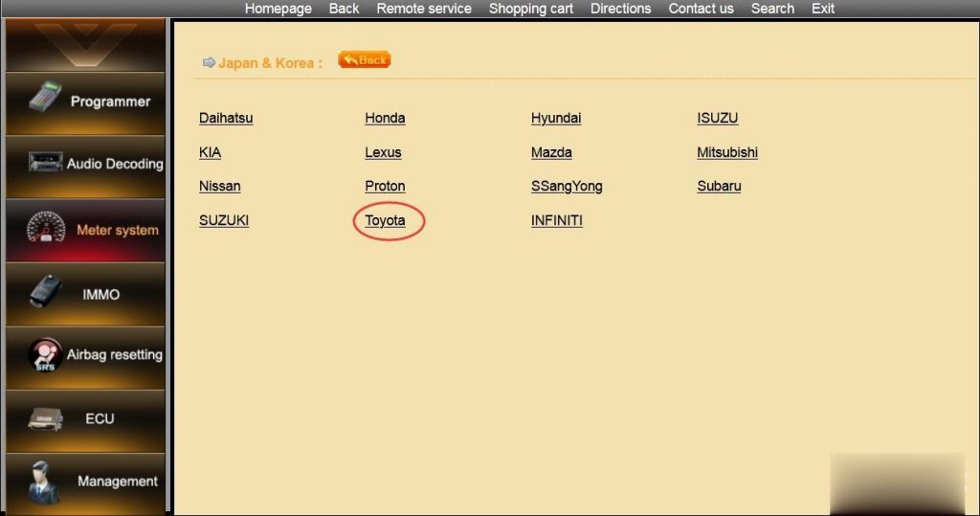Viewport: 980px width, 516px height.
Task: Open the KIA brand link
Action: click(x=210, y=152)
